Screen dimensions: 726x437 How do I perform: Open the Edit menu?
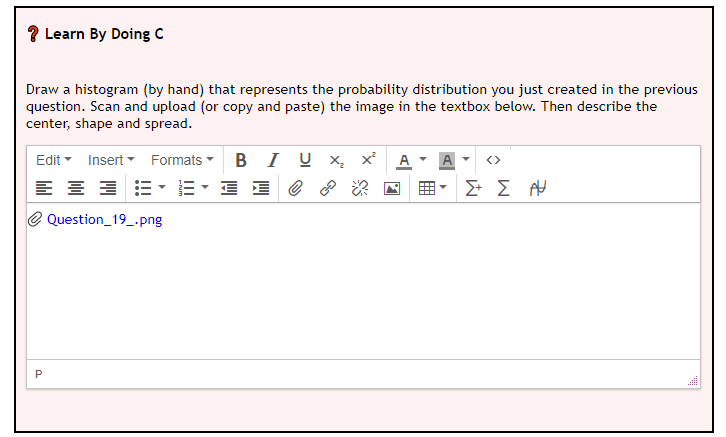pyautogui.click(x=54, y=160)
